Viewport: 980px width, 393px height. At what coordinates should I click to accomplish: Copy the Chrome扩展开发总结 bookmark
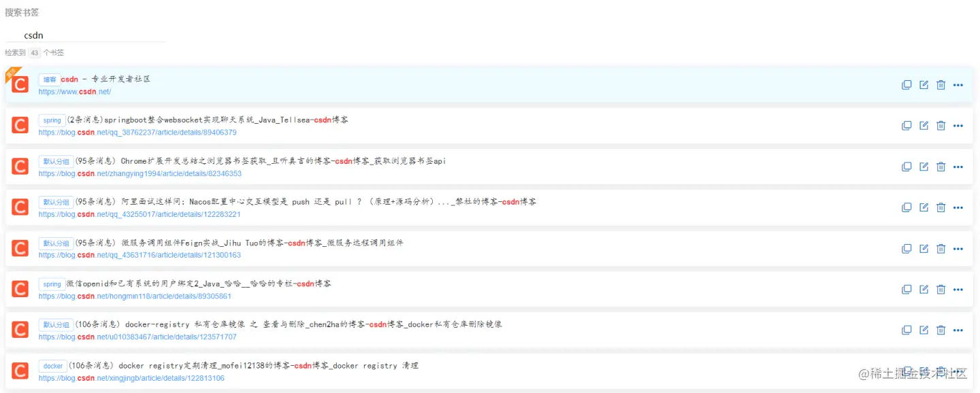coord(906,167)
